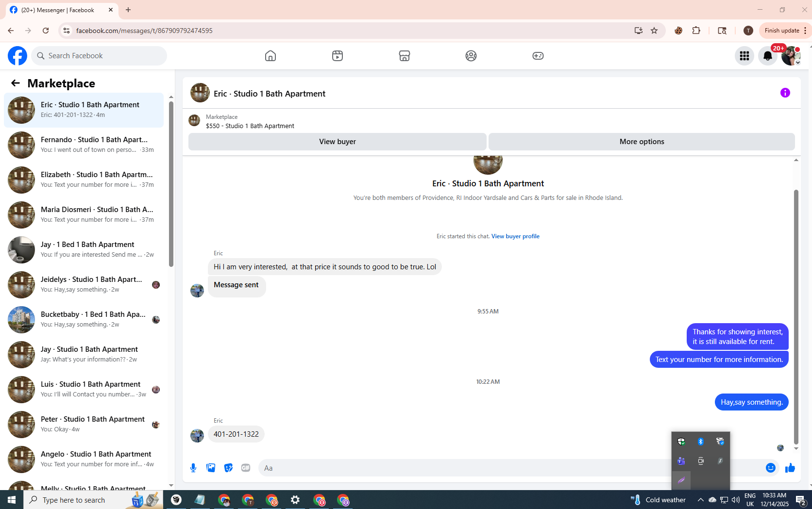This screenshot has height=509, width=812.
Task: Focus the Aa message input box
Action: coord(510,468)
